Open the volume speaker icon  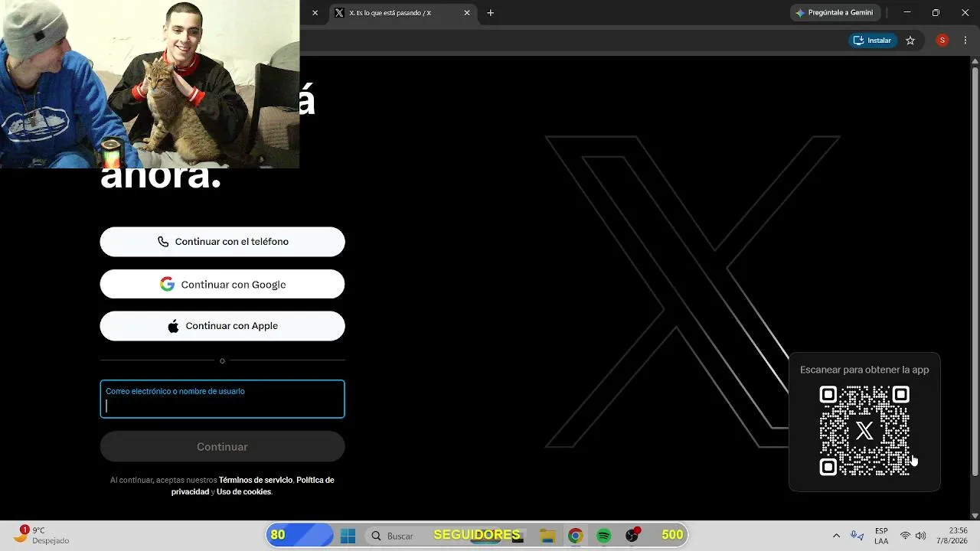coord(920,536)
